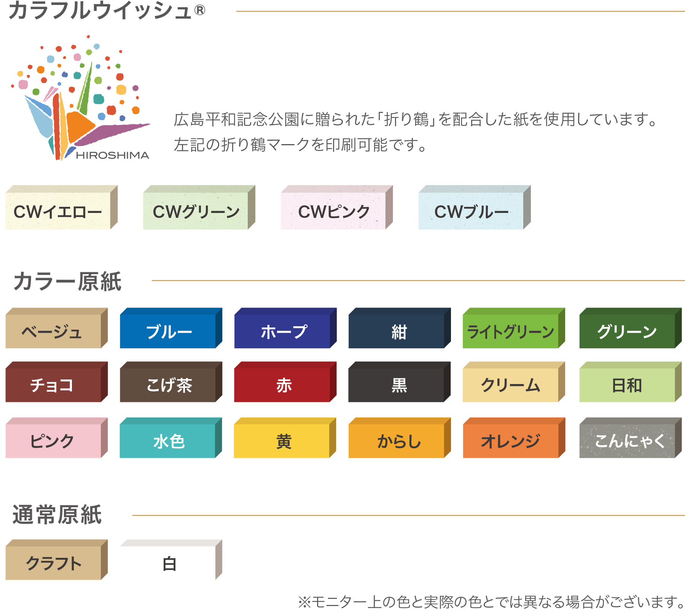Click the text 広島平和記念公園に贈られた「折り鶴」

304,119
